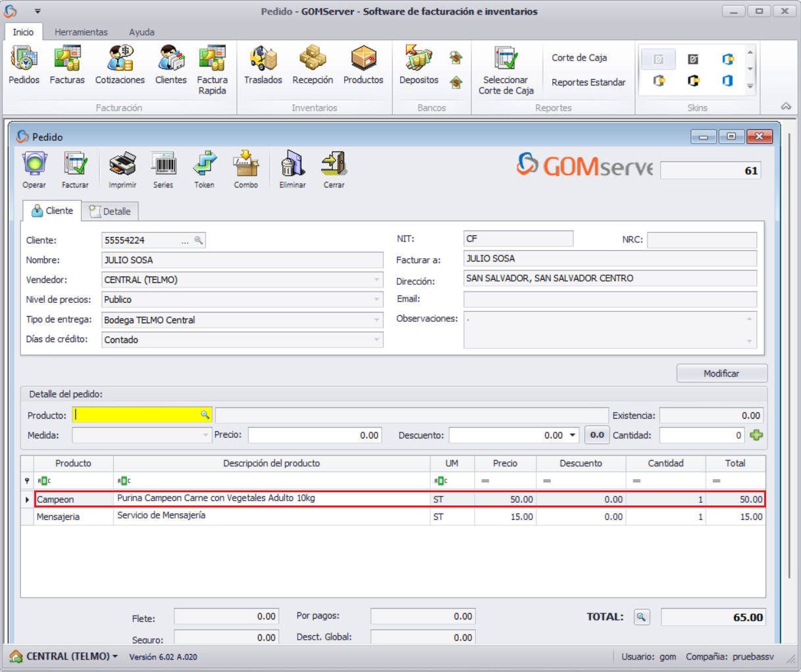Image resolution: width=801 pixels, height=672 pixels.
Task: Expand the Skins gallery list
Action: pyautogui.click(x=750, y=86)
